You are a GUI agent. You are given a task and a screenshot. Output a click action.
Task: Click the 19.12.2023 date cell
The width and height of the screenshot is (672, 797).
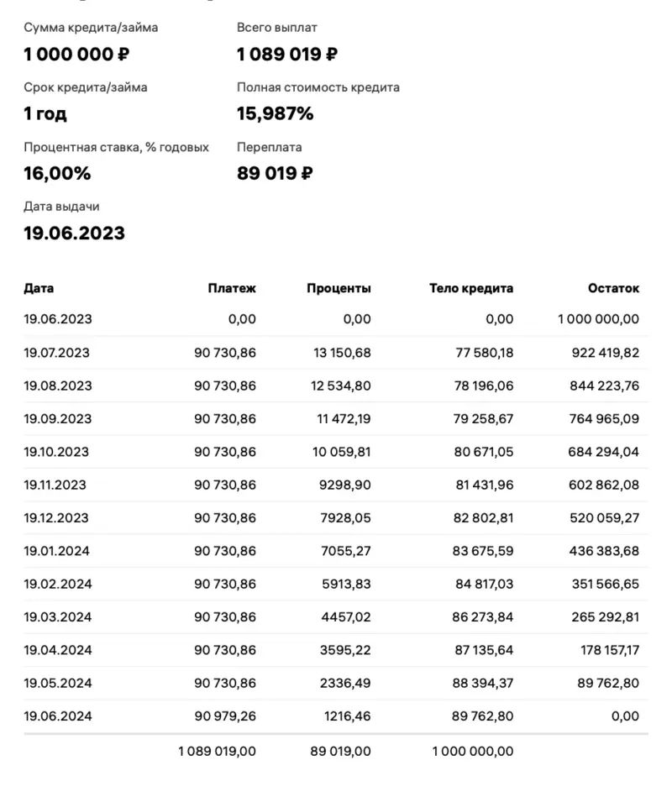(57, 516)
